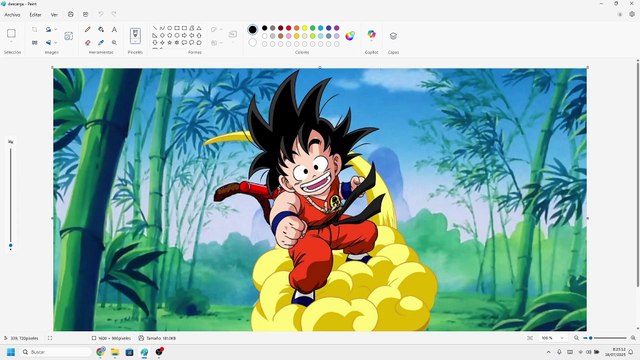Image resolution: width=640 pixels, height=360 pixels.
Task: Pick the Triangle shape
Action: tap(199, 28)
